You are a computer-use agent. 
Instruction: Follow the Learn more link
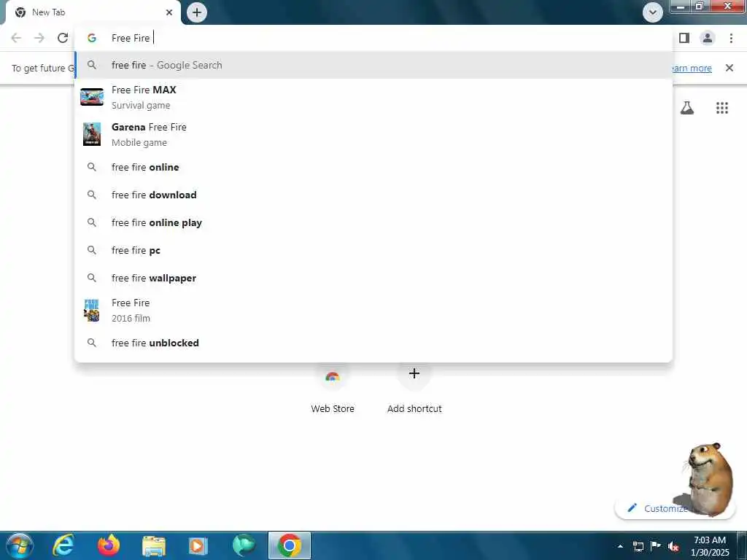click(692, 68)
